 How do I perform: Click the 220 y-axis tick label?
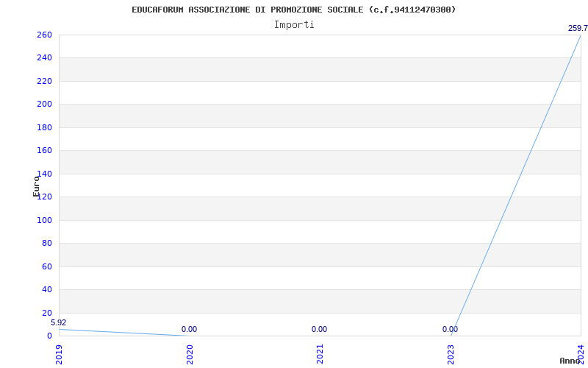[44, 81]
